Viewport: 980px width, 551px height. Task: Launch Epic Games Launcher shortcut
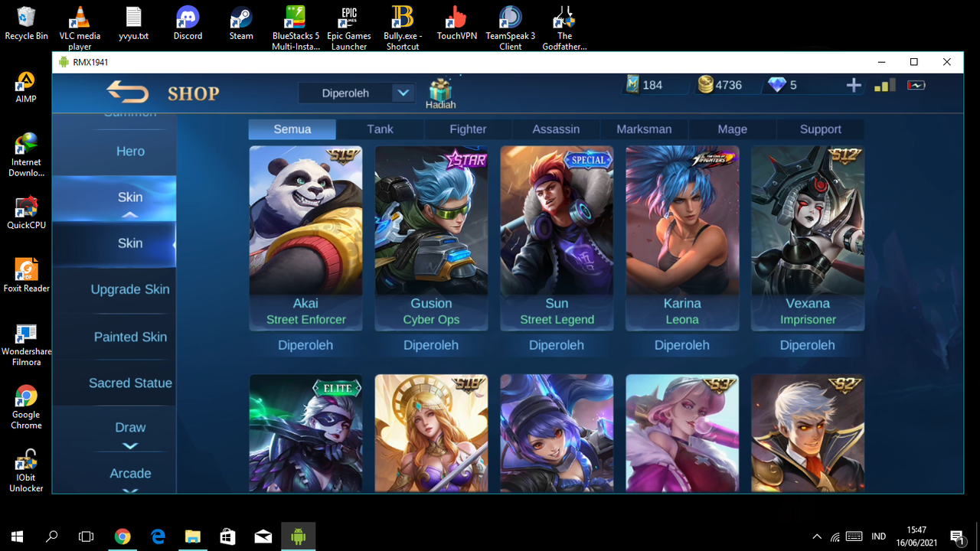tap(349, 28)
